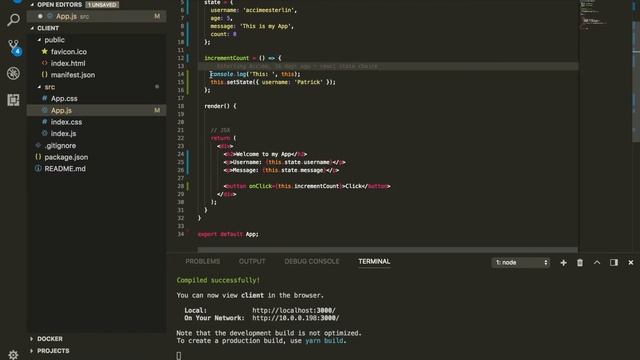This screenshot has height=360, width=640.
Task: Click the editor horizontal scrollbar
Action: (x=387, y=249)
